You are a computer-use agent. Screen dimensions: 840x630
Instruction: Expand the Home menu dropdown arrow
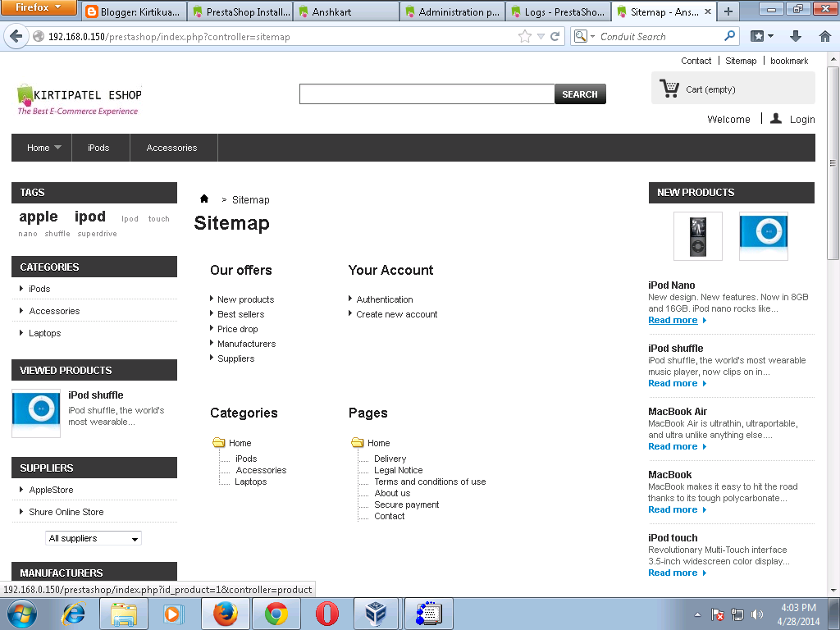click(x=58, y=148)
